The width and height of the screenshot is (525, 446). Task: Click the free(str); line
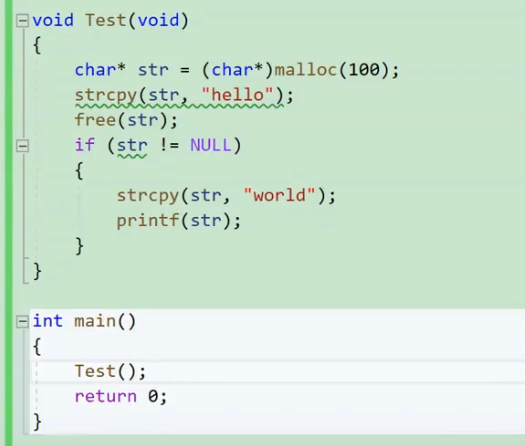pyautogui.click(x=126, y=121)
